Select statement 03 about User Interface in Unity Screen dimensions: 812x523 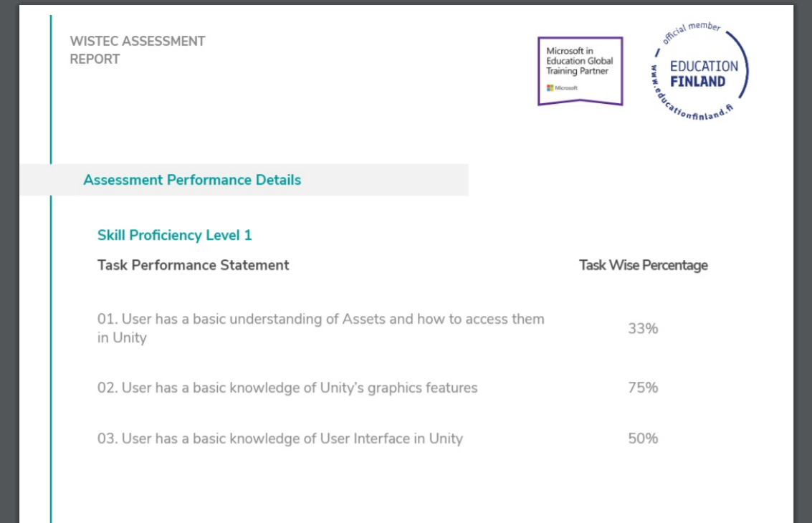tap(280, 438)
